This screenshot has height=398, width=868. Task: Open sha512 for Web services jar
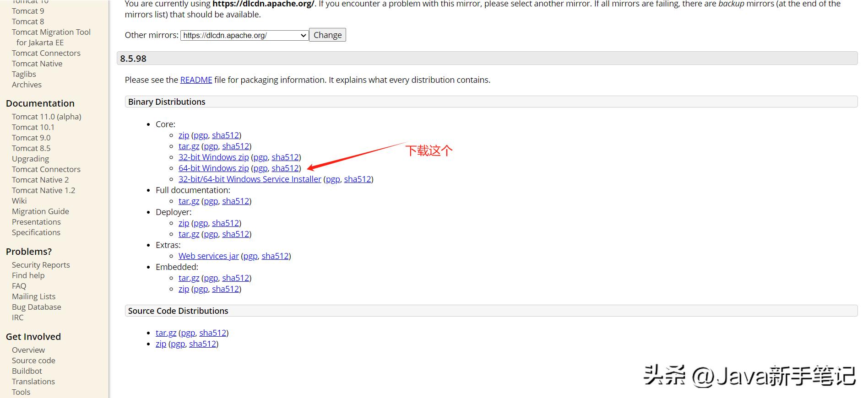tap(275, 256)
